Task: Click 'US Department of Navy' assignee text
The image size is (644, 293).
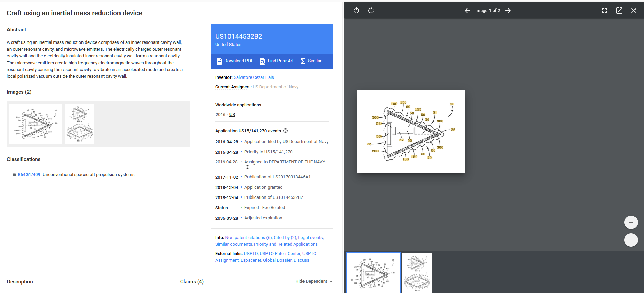Action: (x=275, y=87)
